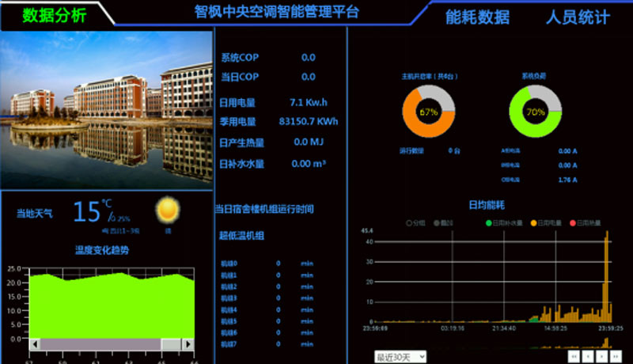Click the sunny weather icon

168,210
